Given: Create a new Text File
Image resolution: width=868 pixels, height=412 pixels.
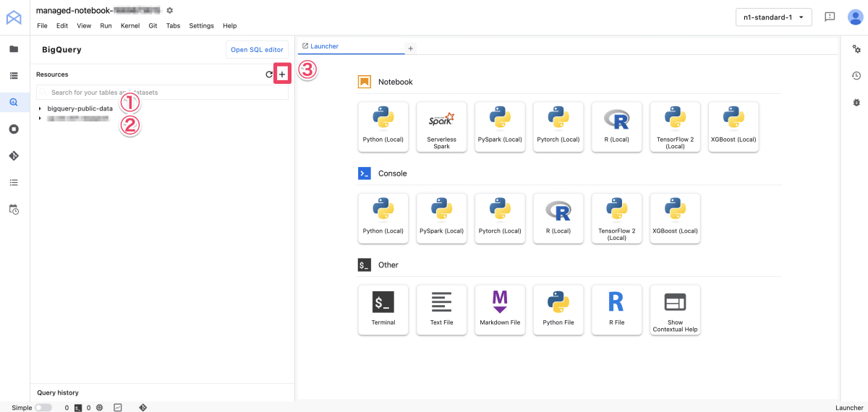Looking at the screenshot, I should tap(441, 309).
